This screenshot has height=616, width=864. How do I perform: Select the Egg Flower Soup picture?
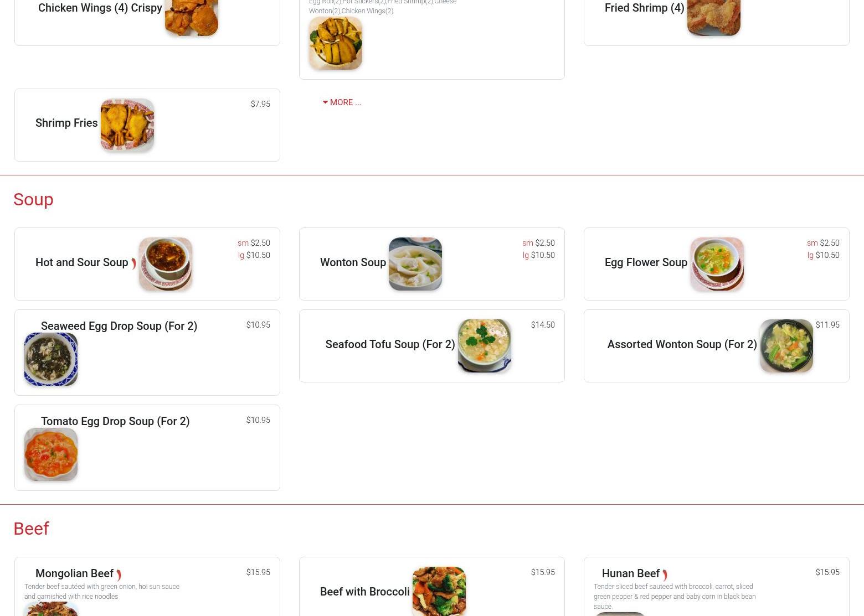(x=717, y=264)
